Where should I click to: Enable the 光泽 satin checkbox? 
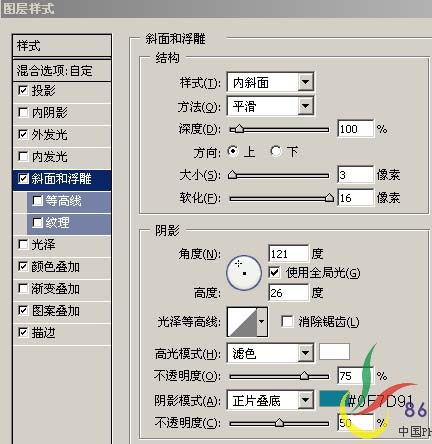(x=23, y=245)
